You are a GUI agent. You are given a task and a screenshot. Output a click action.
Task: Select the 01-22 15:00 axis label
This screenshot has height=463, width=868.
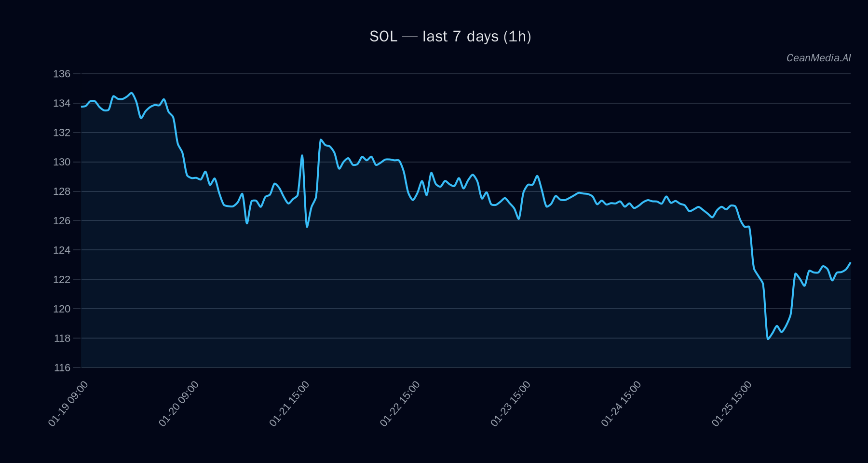(399, 403)
